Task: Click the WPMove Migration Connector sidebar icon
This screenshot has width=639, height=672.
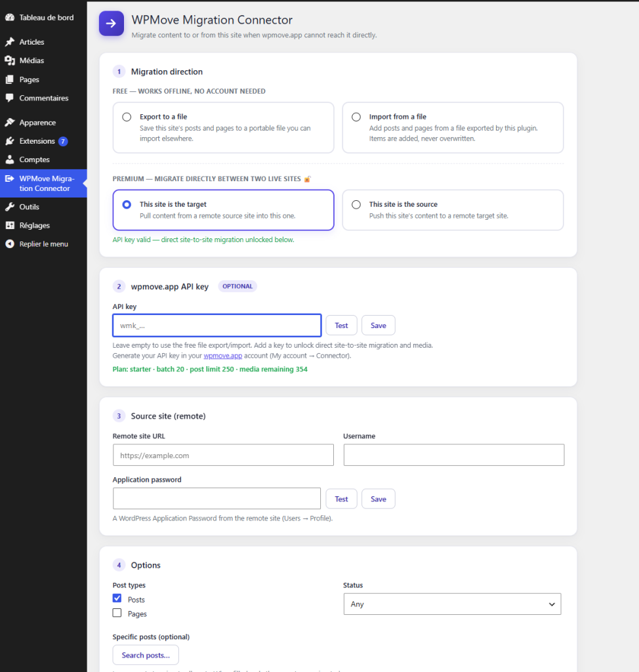Action: 9,178
